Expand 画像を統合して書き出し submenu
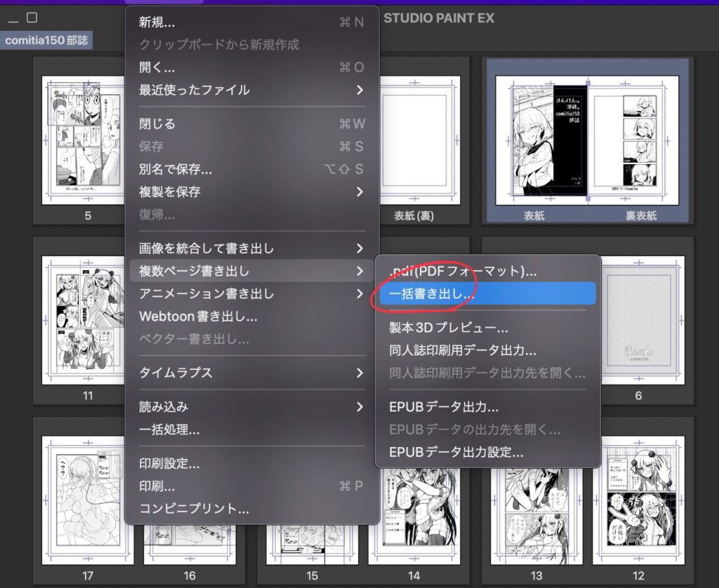This screenshot has height=588, width=719. pos(252,248)
